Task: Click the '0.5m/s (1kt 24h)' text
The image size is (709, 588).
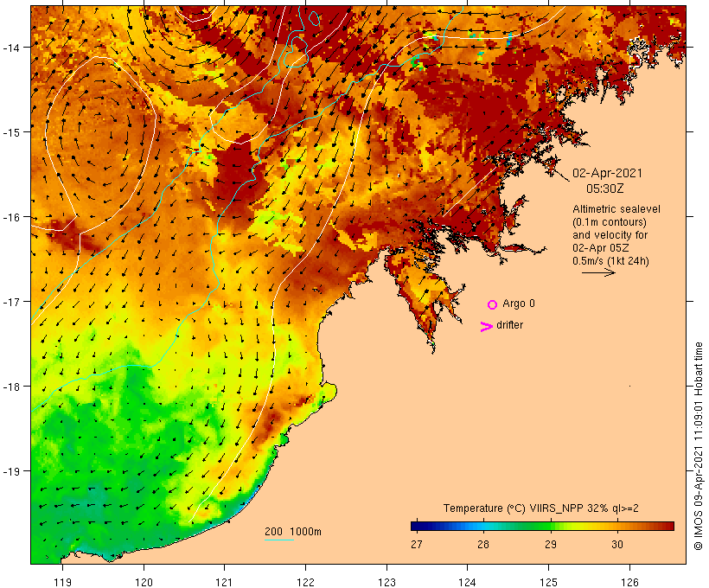Action: point(611,261)
